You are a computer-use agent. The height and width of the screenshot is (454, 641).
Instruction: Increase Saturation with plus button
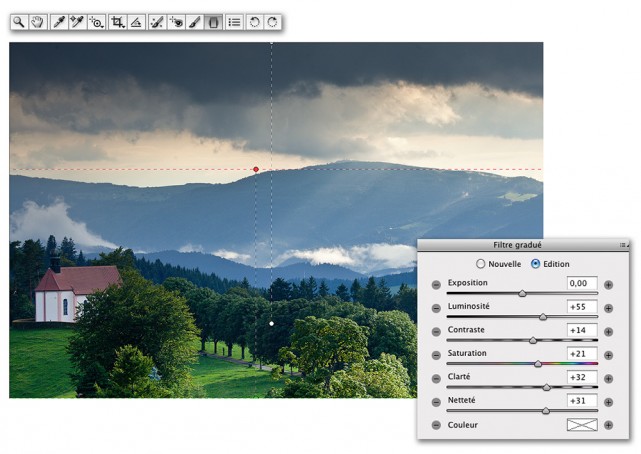point(608,355)
